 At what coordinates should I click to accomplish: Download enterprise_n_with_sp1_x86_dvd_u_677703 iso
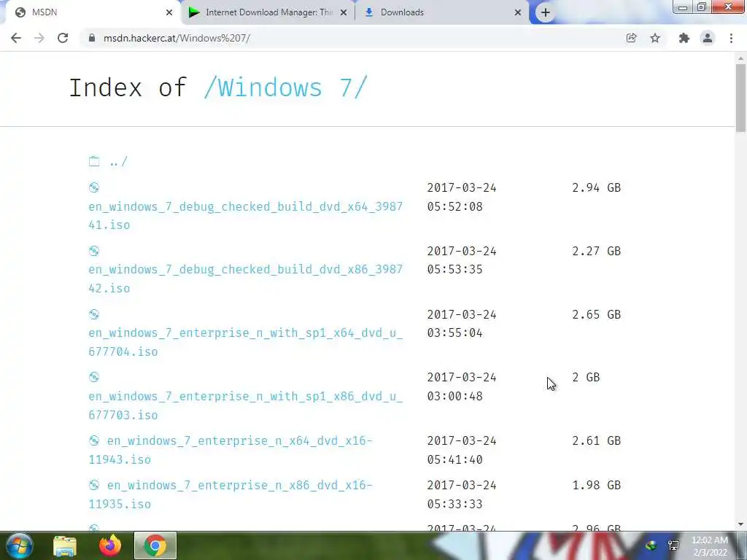pos(245,405)
